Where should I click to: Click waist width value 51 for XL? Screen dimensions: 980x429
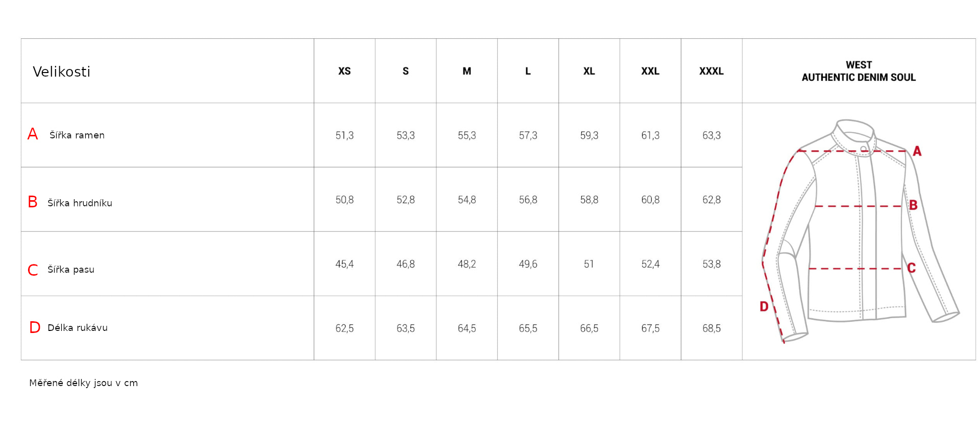[x=589, y=264]
